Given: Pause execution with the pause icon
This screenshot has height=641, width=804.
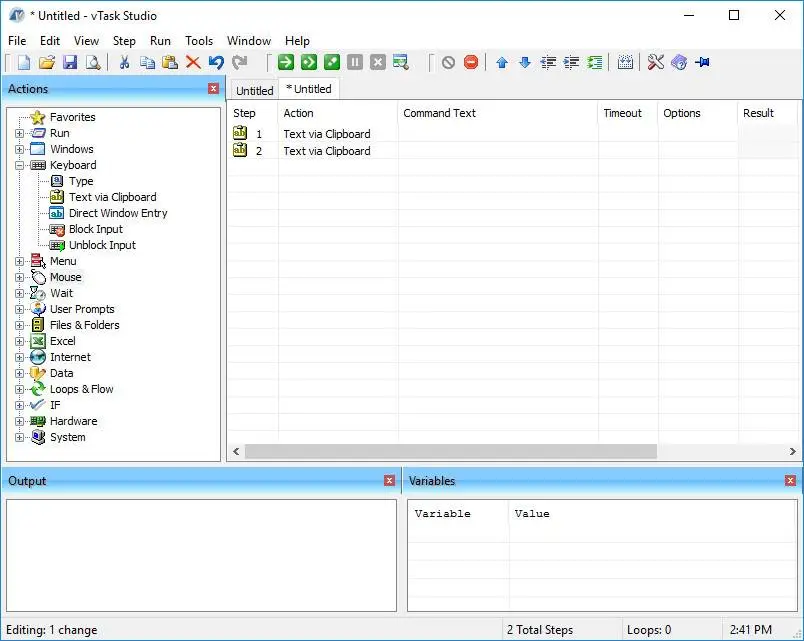Looking at the screenshot, I should (x=355, y=63).
